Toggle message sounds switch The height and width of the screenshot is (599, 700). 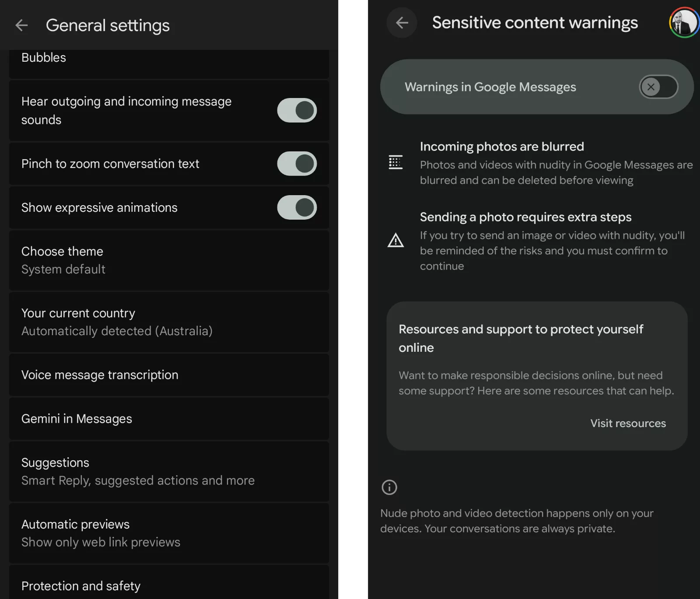297,110
